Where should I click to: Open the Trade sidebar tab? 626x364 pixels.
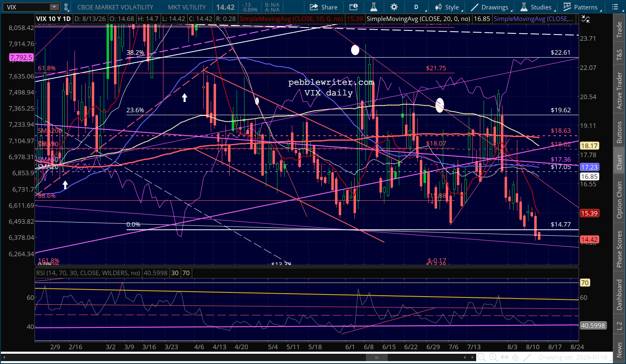(x=619, y=30)
